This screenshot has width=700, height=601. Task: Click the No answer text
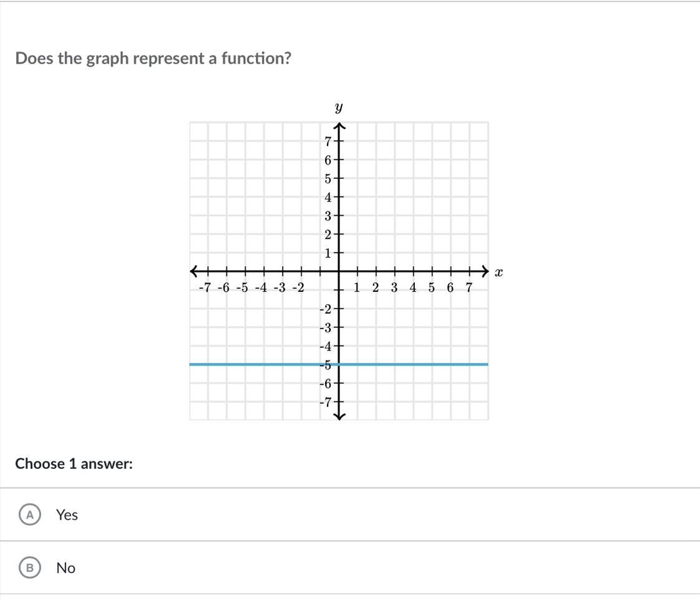[66, 567]
